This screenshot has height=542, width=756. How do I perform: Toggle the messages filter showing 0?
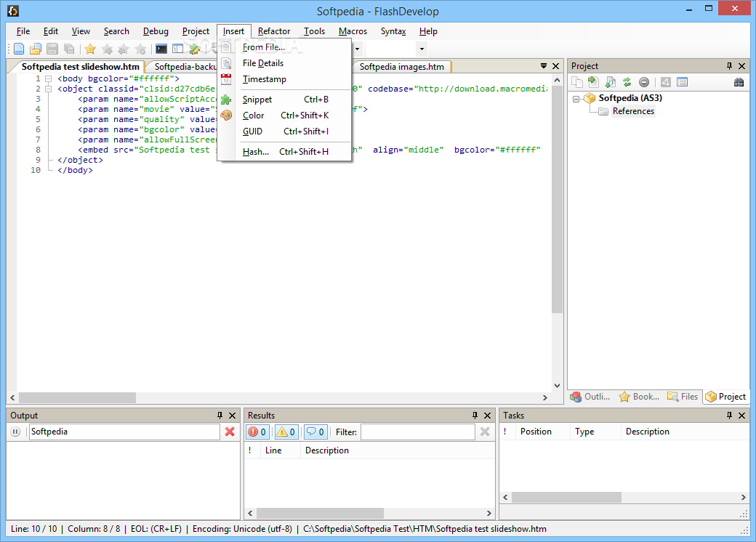(x=315, y=432)
